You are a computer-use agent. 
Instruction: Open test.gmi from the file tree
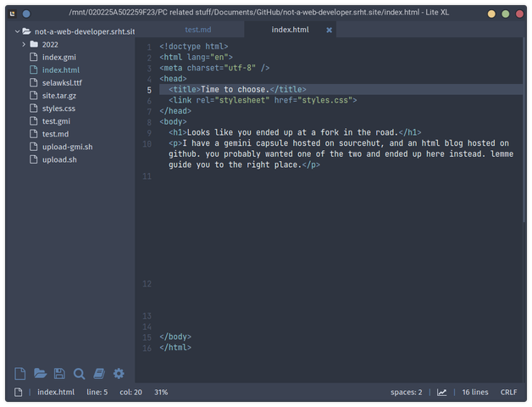coord(56,121)
